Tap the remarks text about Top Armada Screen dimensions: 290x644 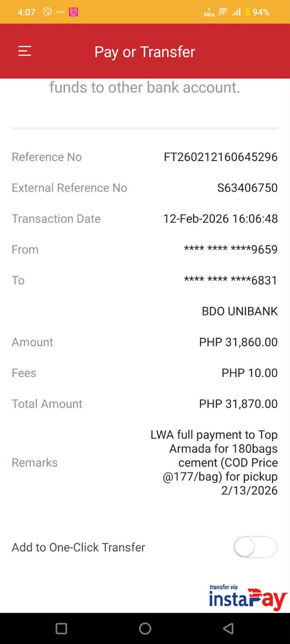[214, 462]
